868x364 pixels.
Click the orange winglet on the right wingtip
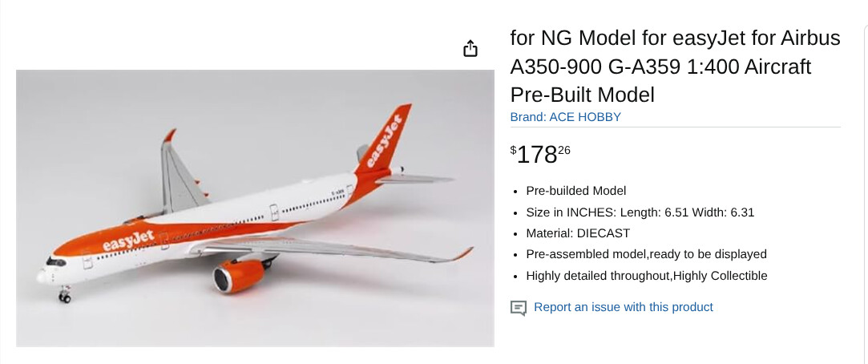click(x=462, y=254)
